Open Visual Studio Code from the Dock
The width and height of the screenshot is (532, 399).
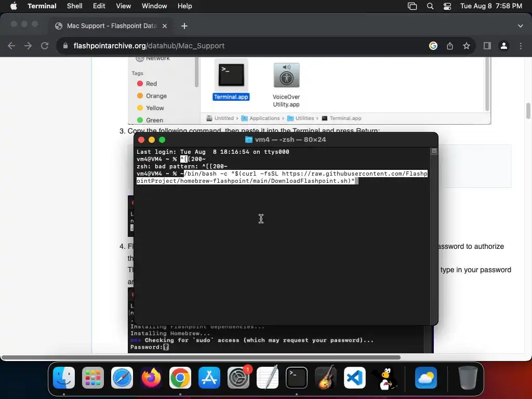tap(354, 378)
